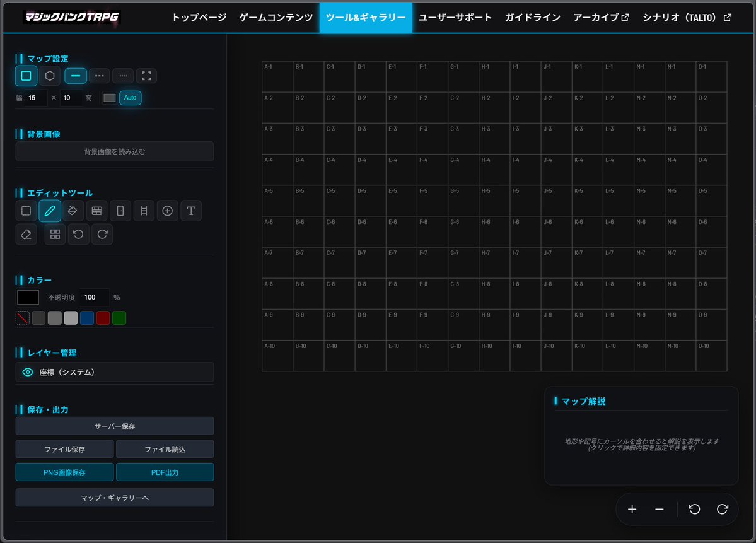Open the grid line color swatch
The height and width of the screenshot is (543, 756).
pyautogui.click(x=110, y=98)
